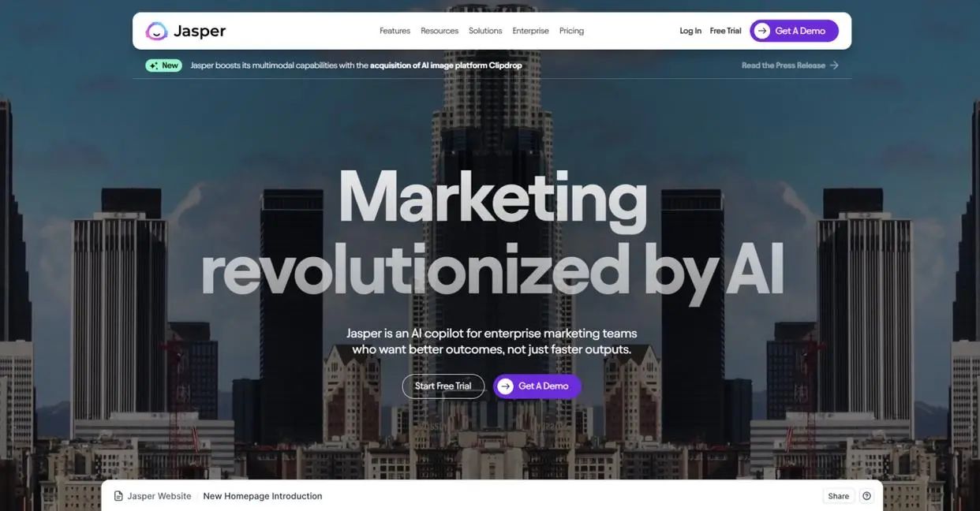Screen dimensions: 980x511
Task: Select New Homepage Introduction title
Action: (263, 496)
